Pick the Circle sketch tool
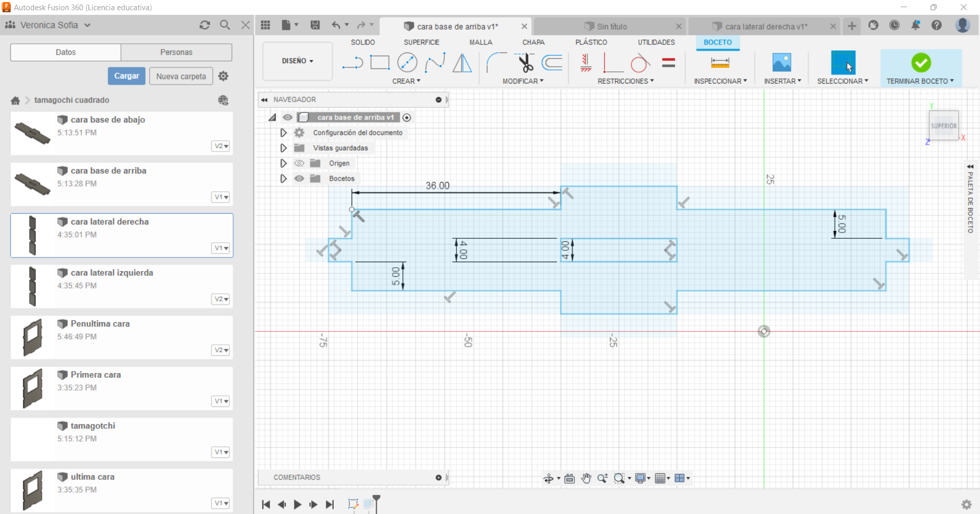 407,63
